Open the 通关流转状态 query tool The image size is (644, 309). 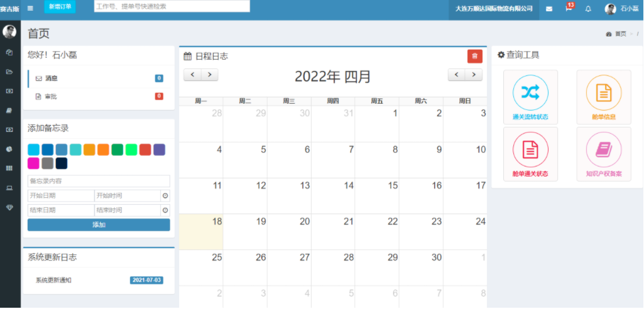tap(530, 97)
